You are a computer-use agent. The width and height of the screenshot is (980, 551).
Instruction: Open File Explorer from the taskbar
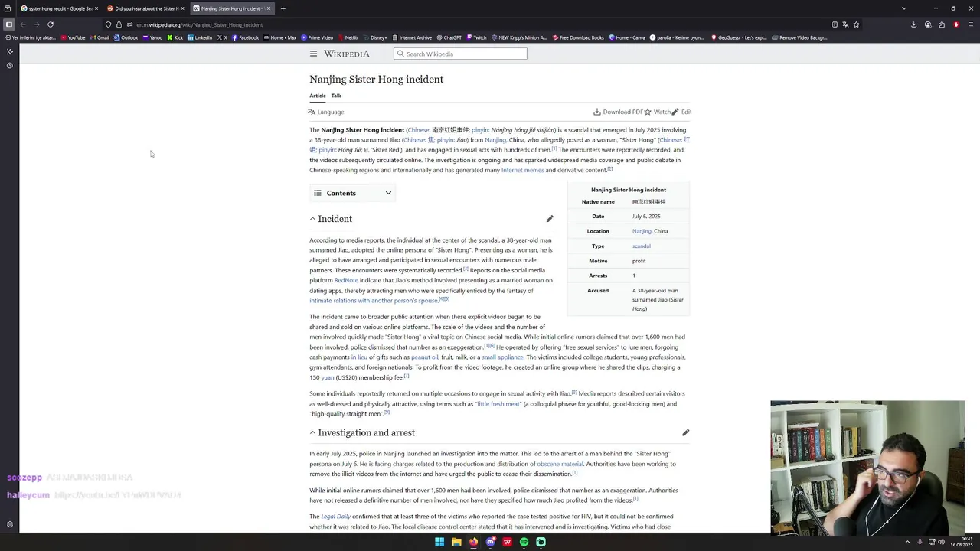coord(456,542)
